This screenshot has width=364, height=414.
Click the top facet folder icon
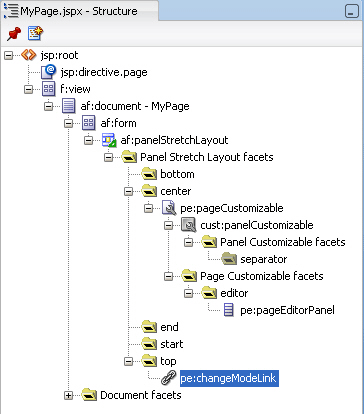pyautogui.click(x=149, y=361)
